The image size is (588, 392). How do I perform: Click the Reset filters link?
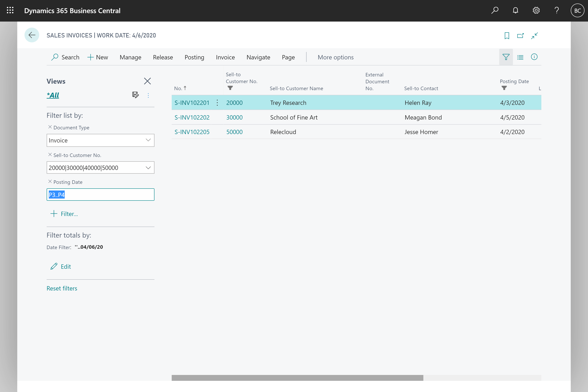pyautogui.click(x=62, y=288)
